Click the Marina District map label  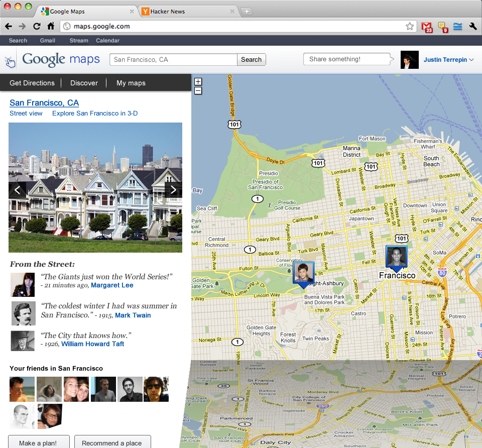[x=351, y=151]
